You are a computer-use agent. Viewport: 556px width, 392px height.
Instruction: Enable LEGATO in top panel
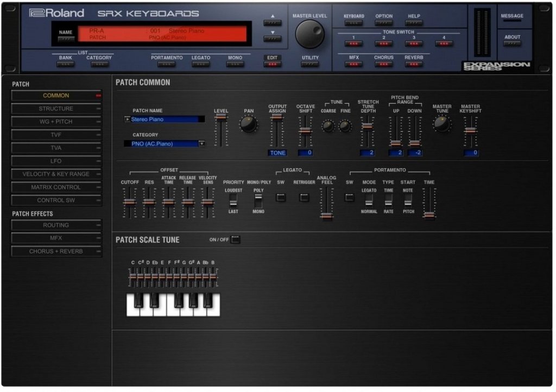201,64
